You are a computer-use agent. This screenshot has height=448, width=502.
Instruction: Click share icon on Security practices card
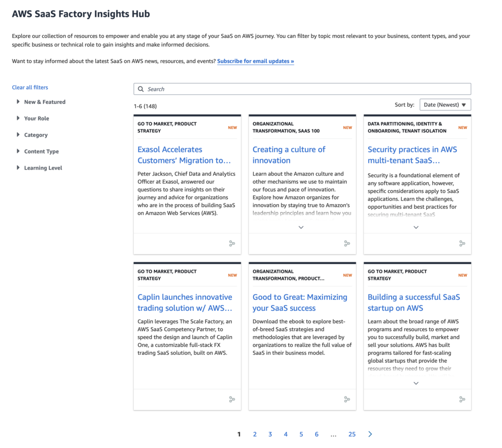[x=462, y=243]
